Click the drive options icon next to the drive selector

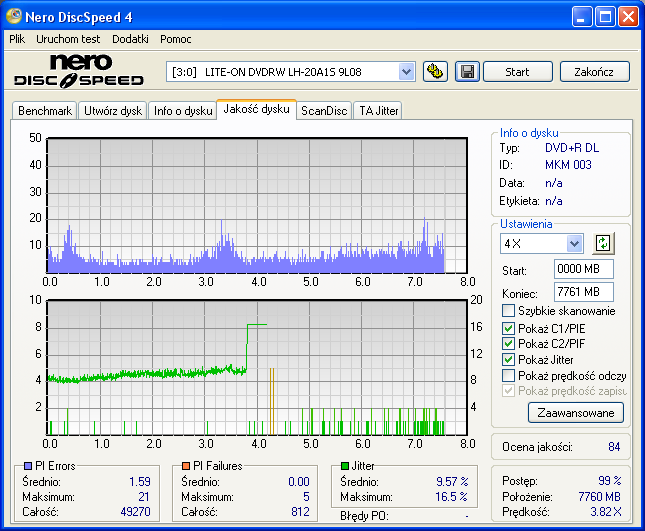[435, 72]
